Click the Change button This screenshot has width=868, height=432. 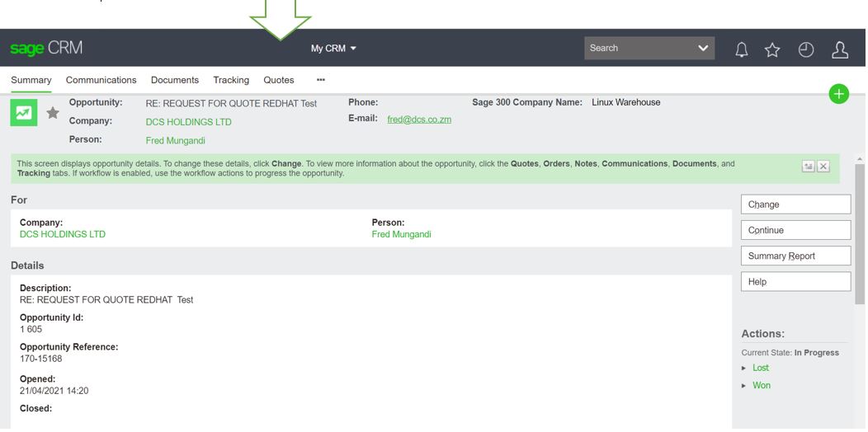[795, 204]
